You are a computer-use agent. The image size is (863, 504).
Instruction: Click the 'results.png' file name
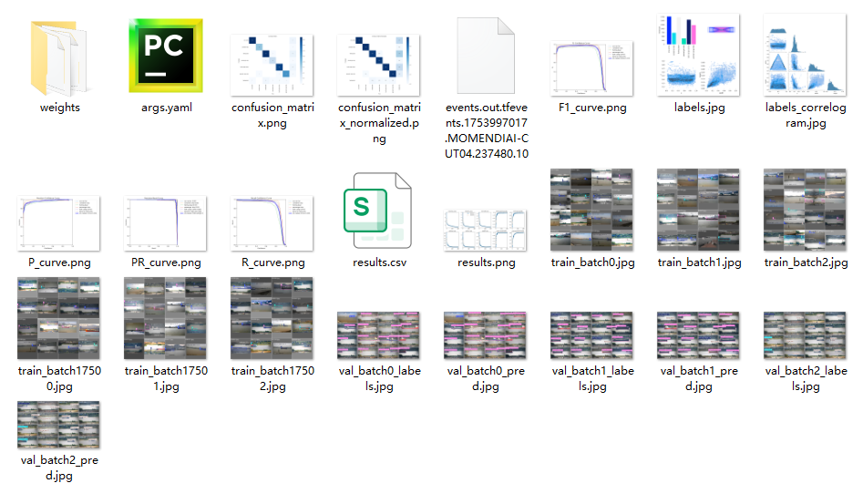[486, 263]
